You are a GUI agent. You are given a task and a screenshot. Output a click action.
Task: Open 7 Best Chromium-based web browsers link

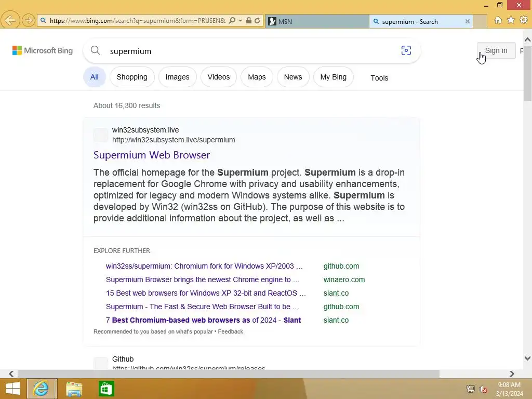pos(203,320)
